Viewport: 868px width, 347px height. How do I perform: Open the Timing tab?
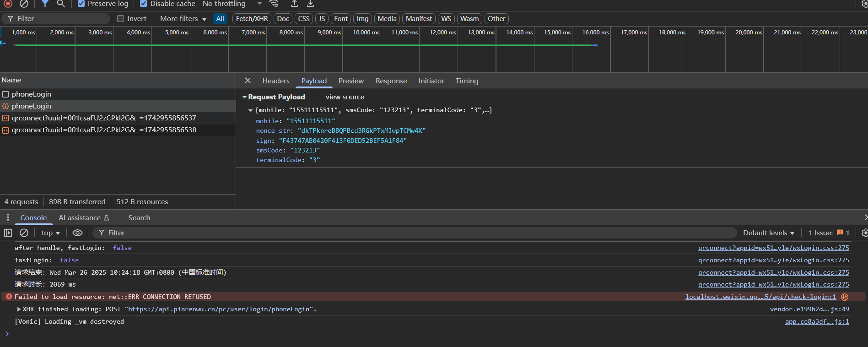466,81
